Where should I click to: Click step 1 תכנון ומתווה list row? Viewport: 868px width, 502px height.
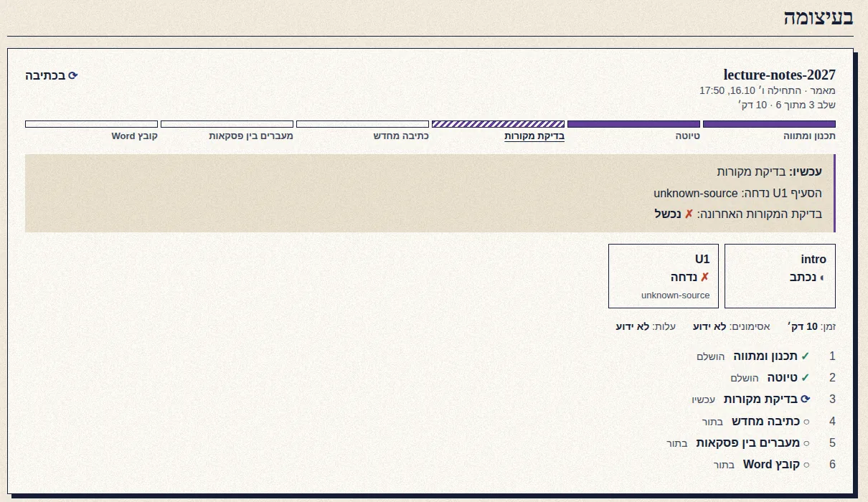(430, 356)
